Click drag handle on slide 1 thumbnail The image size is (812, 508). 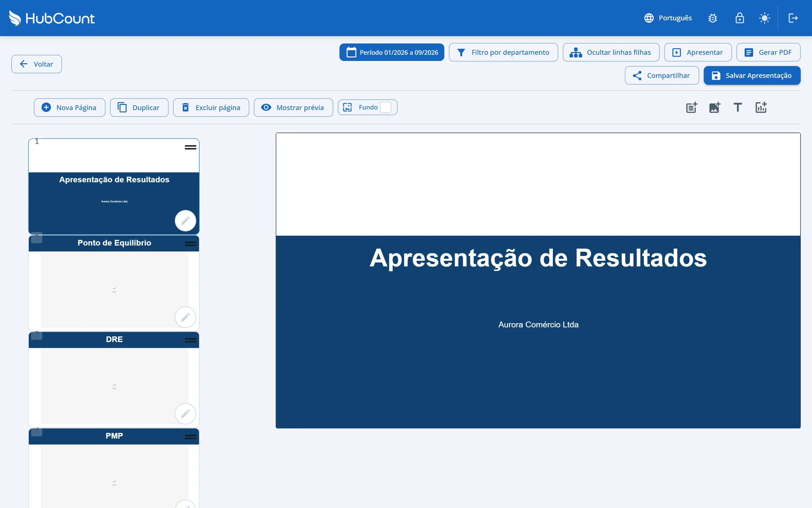pos(190,147)
